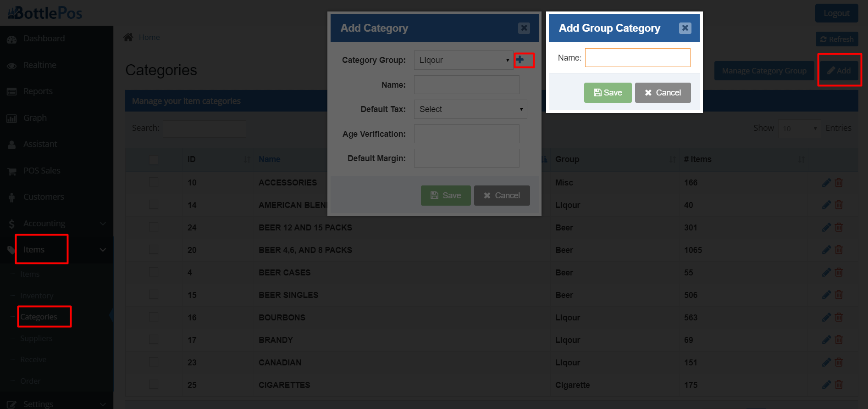The image size is (868, 409).
Task: Select the BEER 4,6, AND 8 PACKS checkbox
Action: coord(154,249)
